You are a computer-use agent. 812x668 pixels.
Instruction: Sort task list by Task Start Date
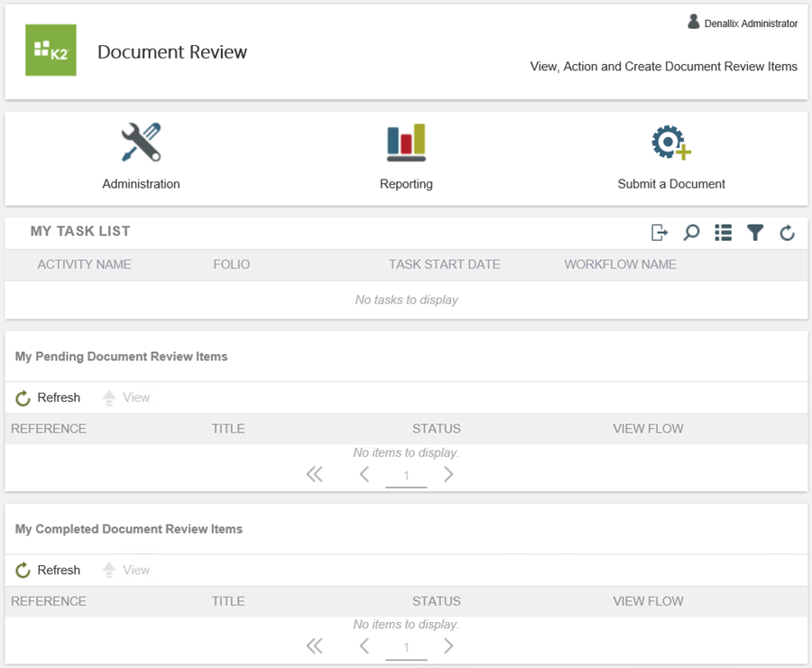[x=444, y=264]
